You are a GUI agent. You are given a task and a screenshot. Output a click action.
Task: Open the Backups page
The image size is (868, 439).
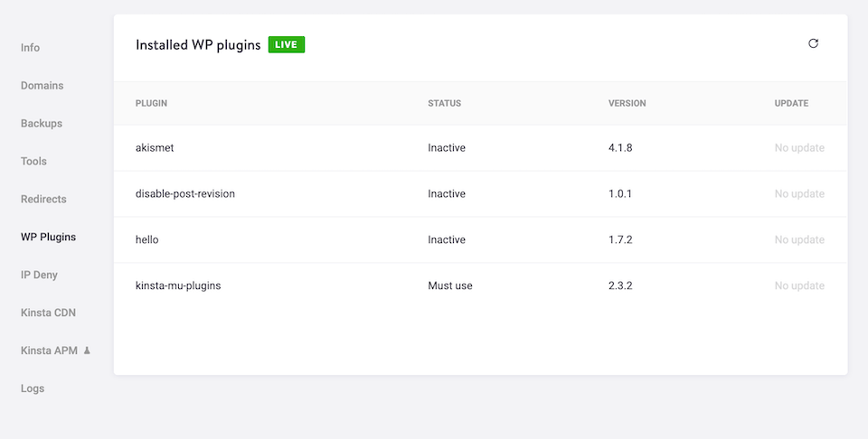tap(42, 124)
